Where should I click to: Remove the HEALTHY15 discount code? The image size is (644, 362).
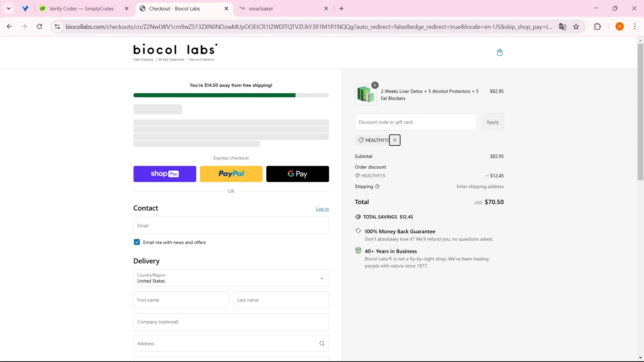click(x=395, y=140)
